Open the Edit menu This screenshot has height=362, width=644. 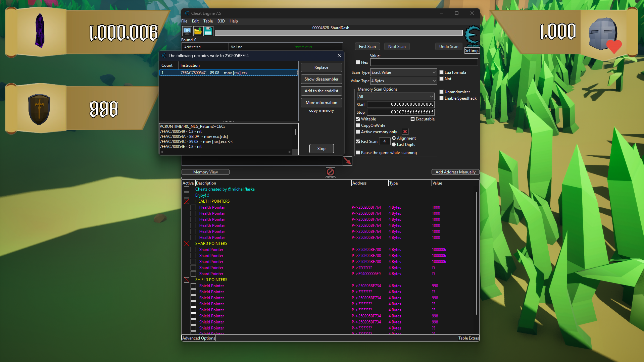pyautogui.click(x=195, y=21)
